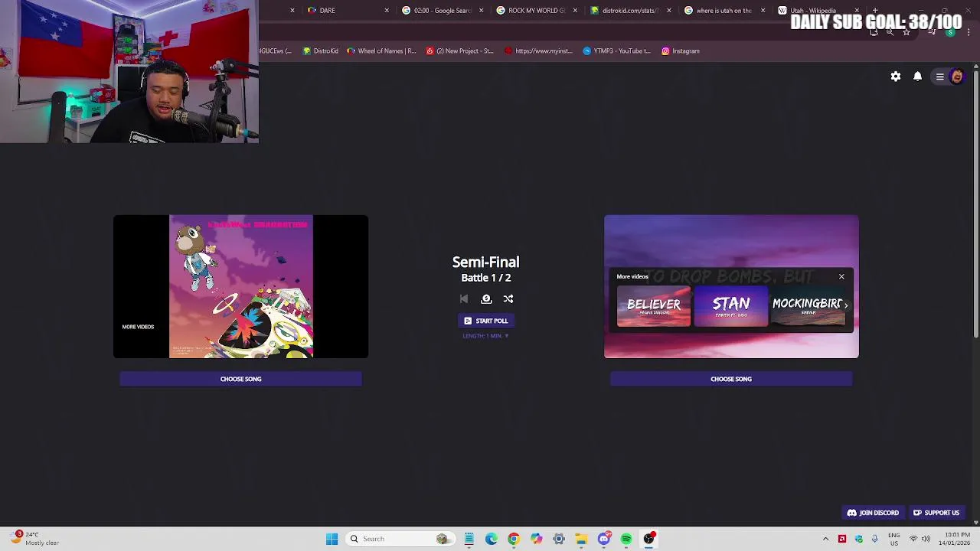
Task: Open the myinst bookmark
Action: click(x=538, y=51)
